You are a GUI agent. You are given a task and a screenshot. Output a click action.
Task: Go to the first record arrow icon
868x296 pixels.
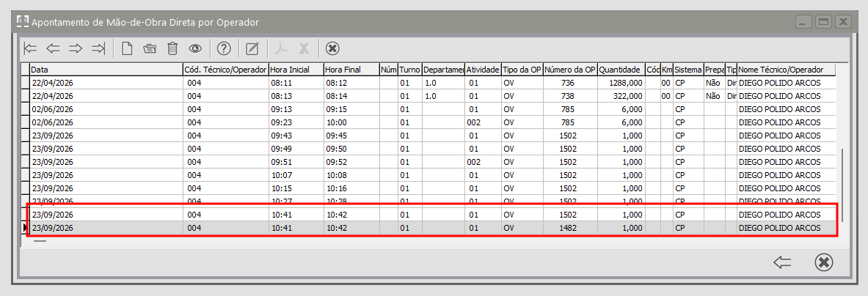[x=30, y=48]
